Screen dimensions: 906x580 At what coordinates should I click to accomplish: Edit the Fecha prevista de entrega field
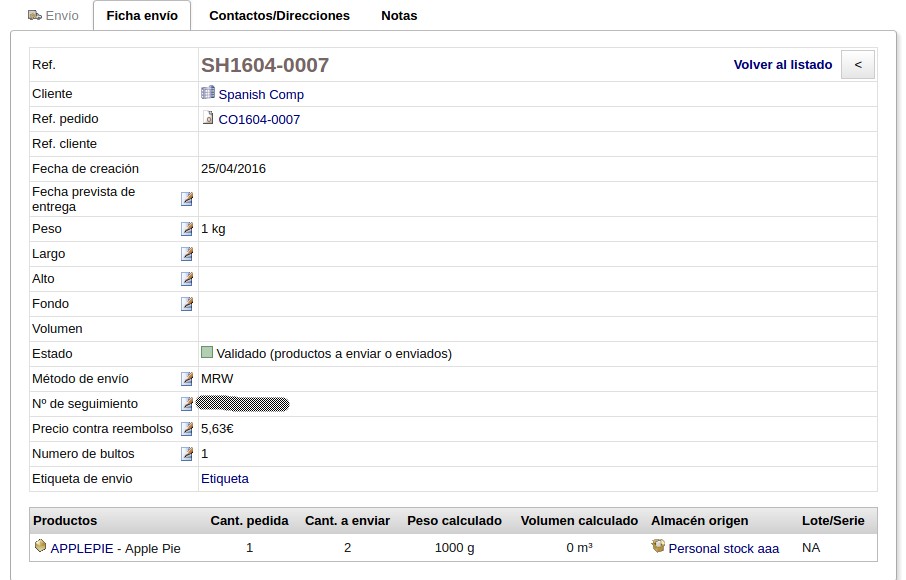pyautogui.click(x=187, y=199)
